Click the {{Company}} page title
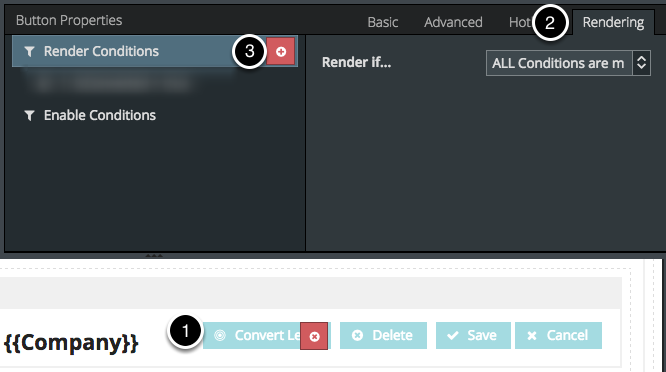Viewport: 666px width, 372px height. coord(71,343)
